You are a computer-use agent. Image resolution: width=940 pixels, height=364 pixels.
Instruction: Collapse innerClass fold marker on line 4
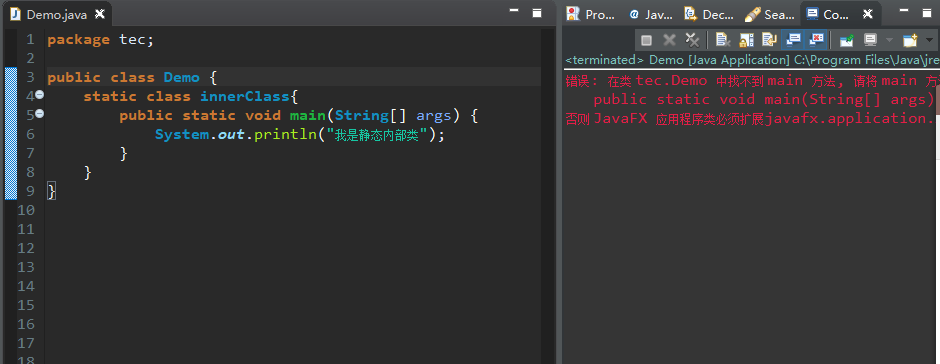40,95
